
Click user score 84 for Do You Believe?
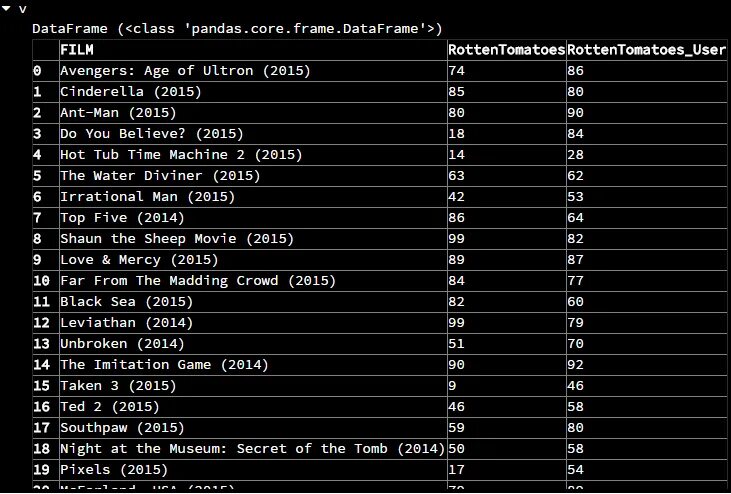(647, 134)
